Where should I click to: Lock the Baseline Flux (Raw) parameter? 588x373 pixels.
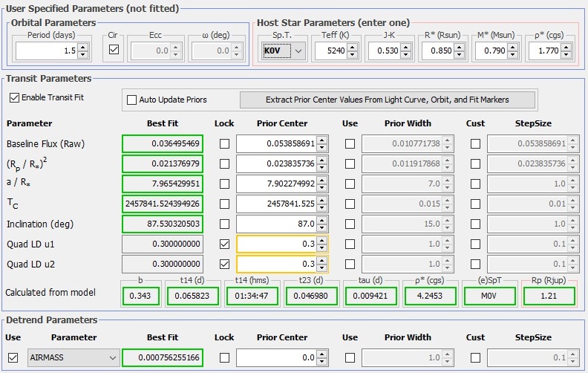(x=224, y=143)
